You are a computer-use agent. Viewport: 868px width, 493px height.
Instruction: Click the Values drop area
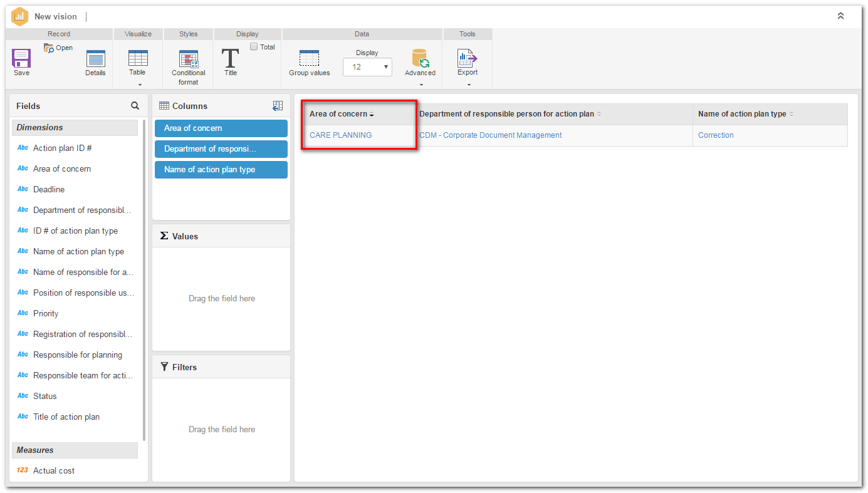tap(221, 299)
